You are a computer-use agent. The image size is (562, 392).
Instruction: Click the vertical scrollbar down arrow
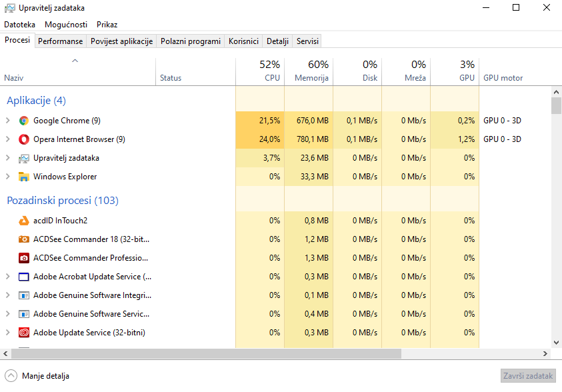pos(556,343)
